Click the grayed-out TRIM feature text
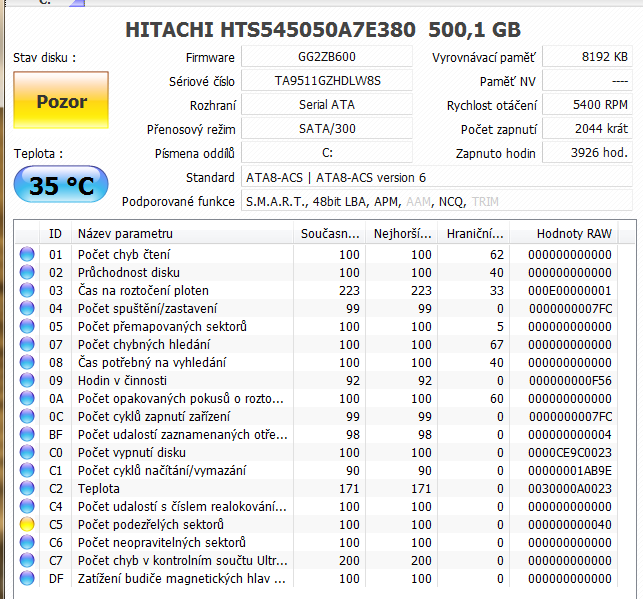 click(x=485, y=202)
